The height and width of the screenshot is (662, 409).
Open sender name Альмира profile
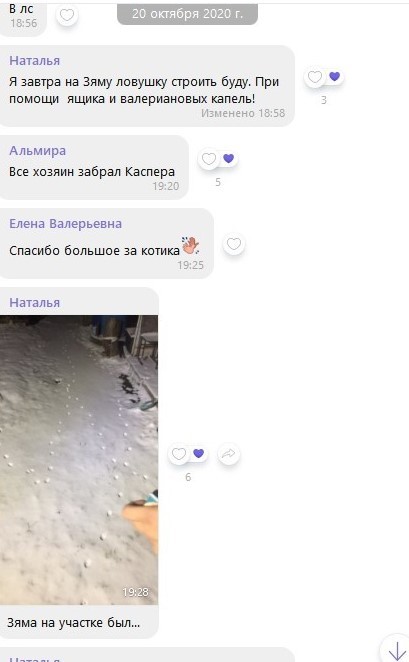(38, 151)
